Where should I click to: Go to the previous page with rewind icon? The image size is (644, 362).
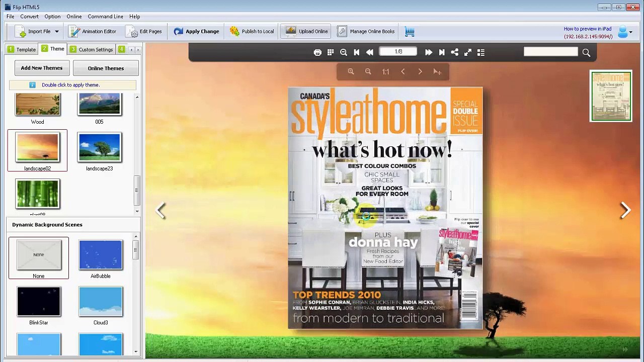(370, 52)
